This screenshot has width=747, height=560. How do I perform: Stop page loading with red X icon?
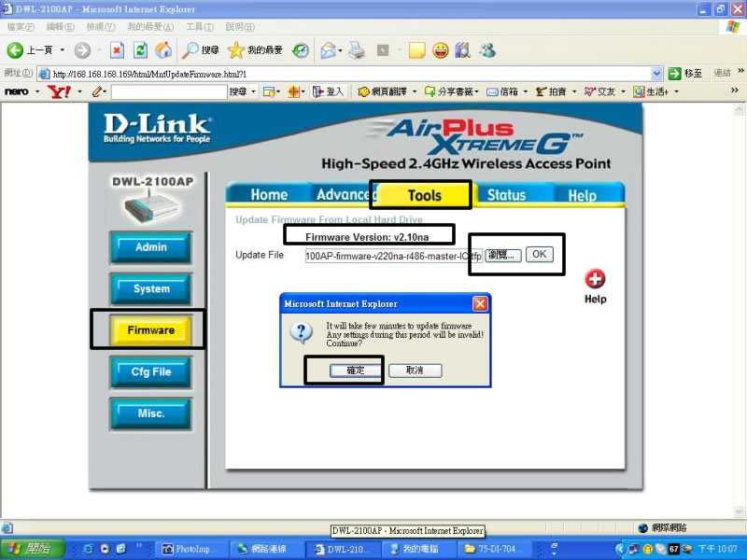tap(118, 50)
